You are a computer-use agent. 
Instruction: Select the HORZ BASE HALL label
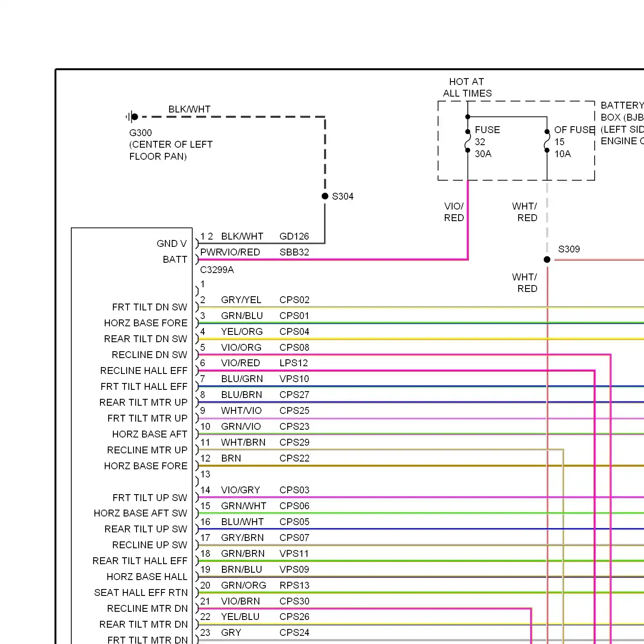coord(147,577)
